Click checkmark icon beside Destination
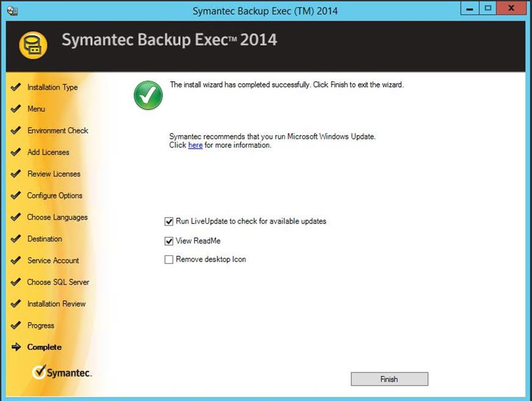Screen dimensions: 532x401 pos(16,238)
